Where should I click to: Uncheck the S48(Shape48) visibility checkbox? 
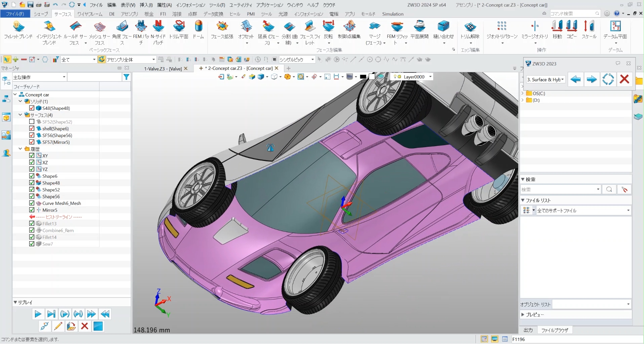[x=32, y=108]
